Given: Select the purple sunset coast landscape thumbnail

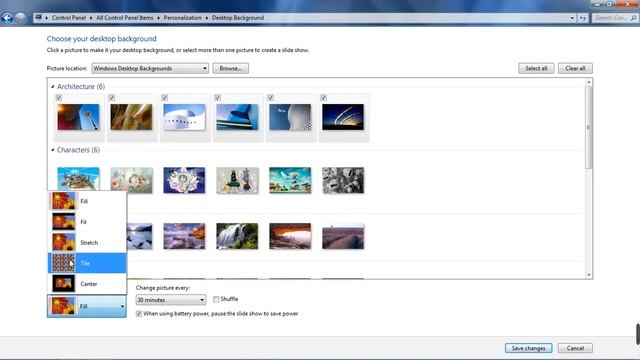Looking at the screenshot, I should point(184,236).
